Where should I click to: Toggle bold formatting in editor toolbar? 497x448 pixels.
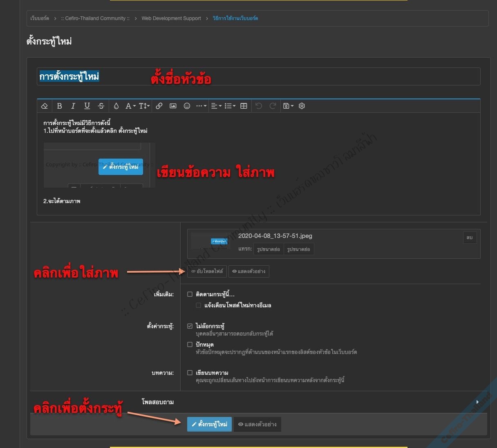pos(59,106)
